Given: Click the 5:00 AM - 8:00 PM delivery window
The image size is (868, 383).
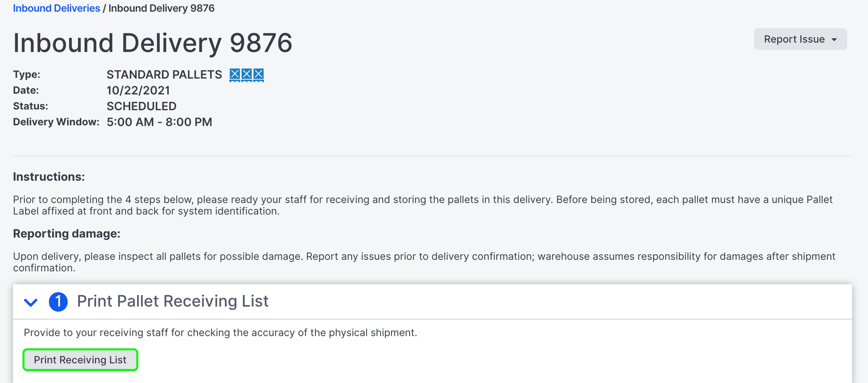Looking at the screenshot, I should [x=159, y=122].
